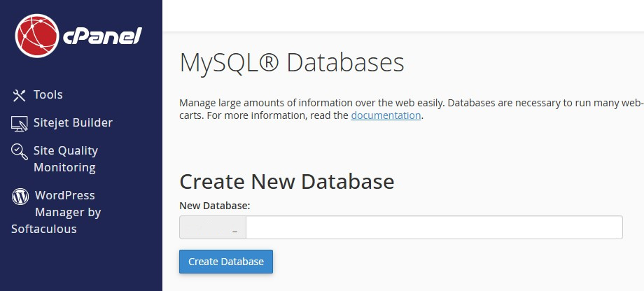Open Tools from the sidebar
Viewport: 644px width, 291px height.
click(x=48, y=94)
